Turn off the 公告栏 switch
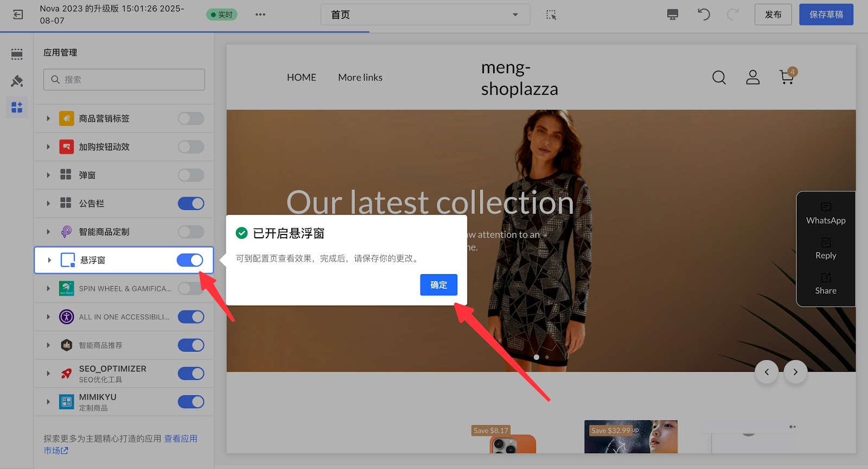 coord(191,204)
